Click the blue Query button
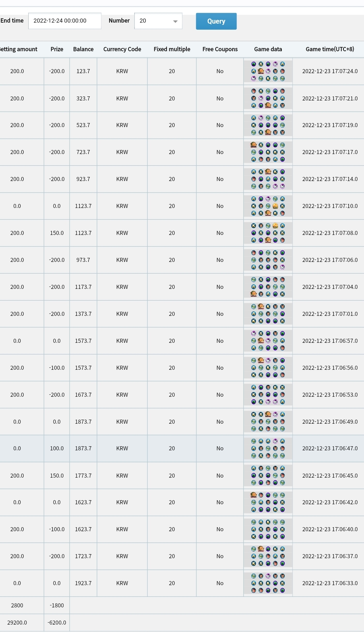 pyautogui.click(x=216, y=21)
